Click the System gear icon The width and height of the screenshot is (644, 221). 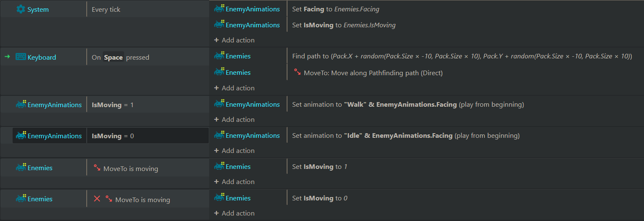coord(21,9)
